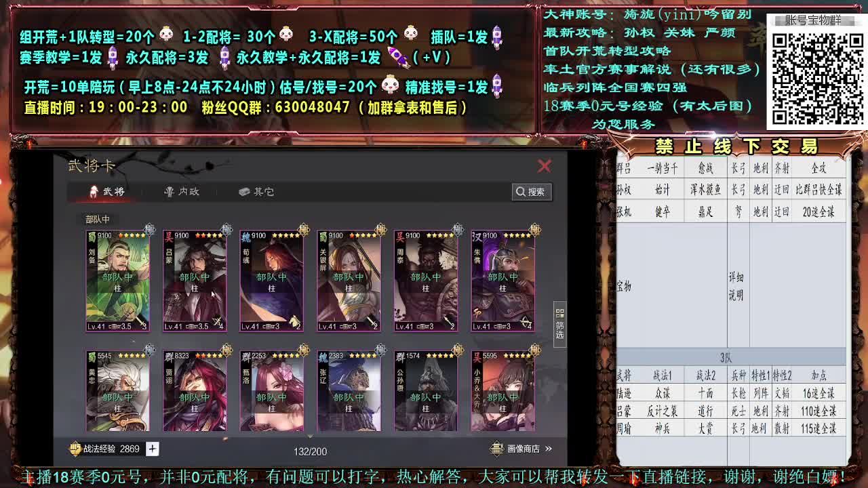Click the 20速全谋 cell
The height and width of the screenshot is (488, 868).
pos(818,212)
